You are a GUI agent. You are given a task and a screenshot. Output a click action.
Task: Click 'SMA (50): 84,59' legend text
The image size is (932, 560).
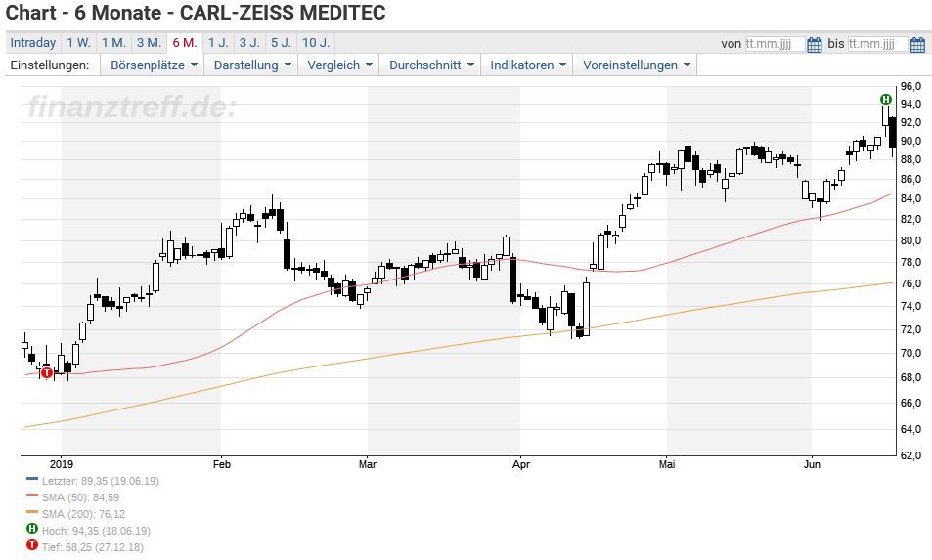80,497
